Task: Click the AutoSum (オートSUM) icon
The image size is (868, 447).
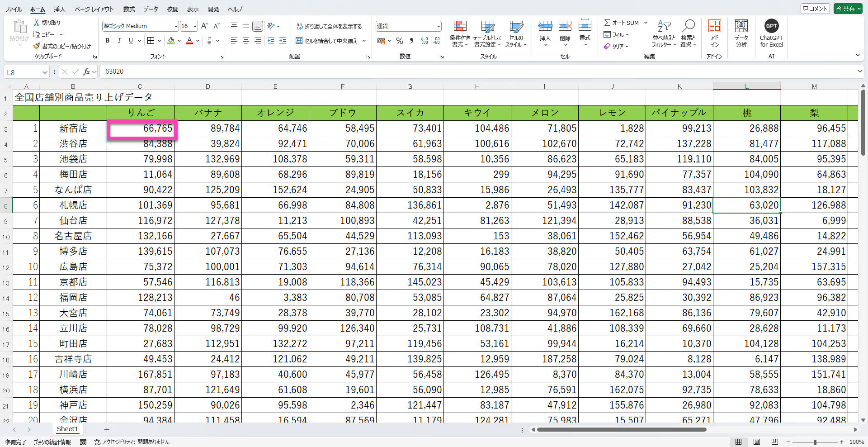Action: [607, 23]
